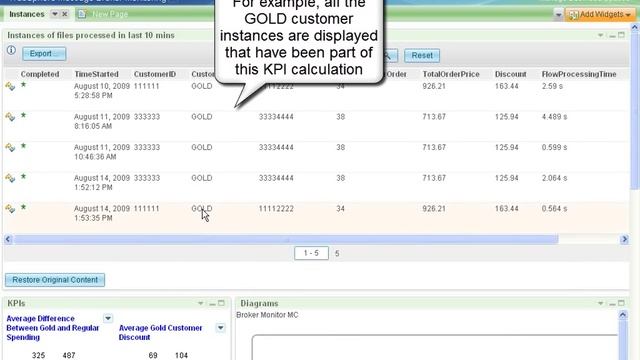This screenshot has height=360, width=640.
Task: Sort by Discount column header
Action: click(511, 74)
